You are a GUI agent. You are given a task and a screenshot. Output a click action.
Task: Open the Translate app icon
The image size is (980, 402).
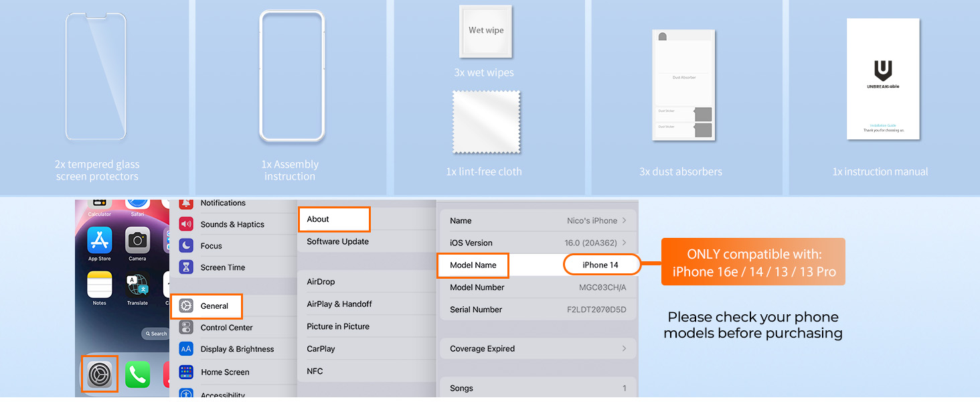[x=137, y=285]
